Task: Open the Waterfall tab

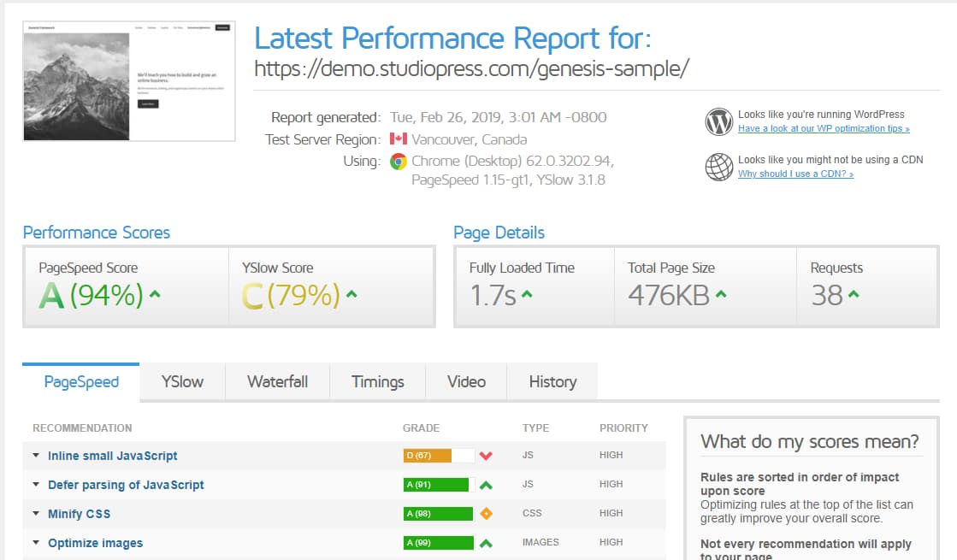Action: pos(277,381)
